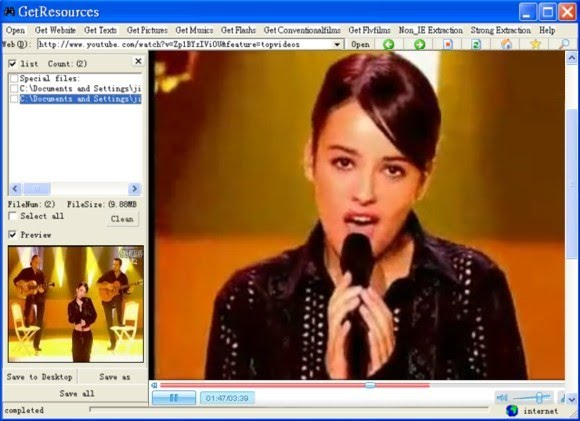
Task: Open the Get Musics menu
Action: point(194,30)
